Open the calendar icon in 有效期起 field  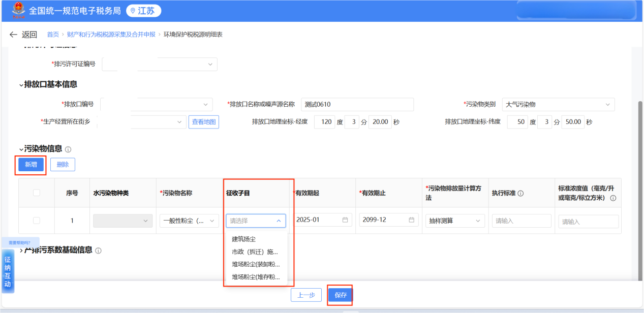[345, 220]
